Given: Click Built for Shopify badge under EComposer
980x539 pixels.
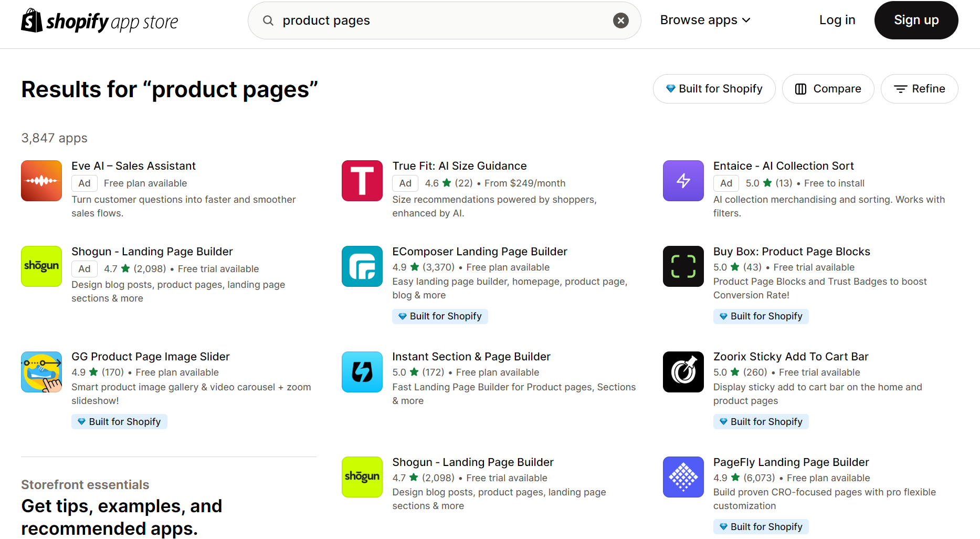Looking at the screenshot, I should pos(440,316).
